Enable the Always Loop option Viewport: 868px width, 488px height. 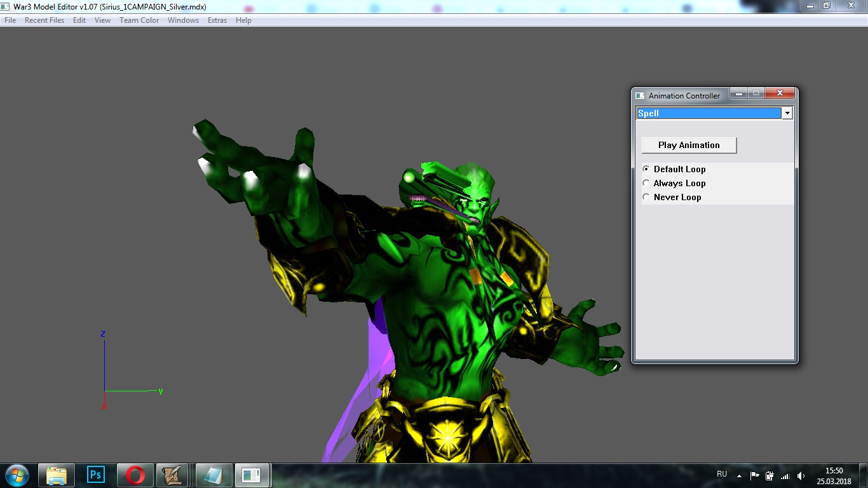(646, 183)
